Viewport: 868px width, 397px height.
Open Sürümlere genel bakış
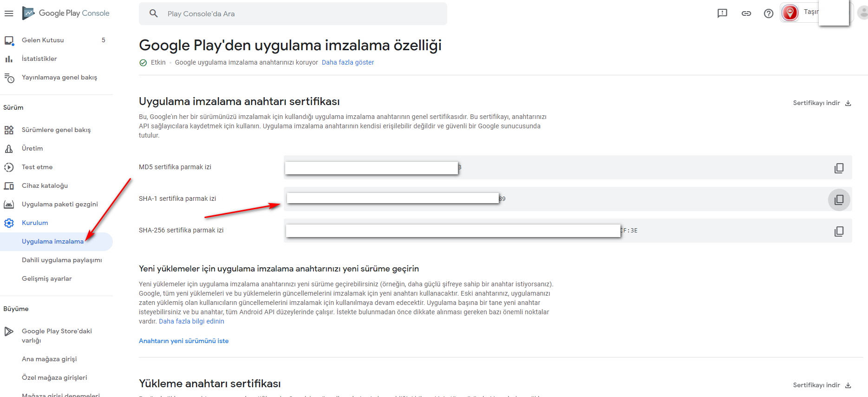click(x=56, y=130)
